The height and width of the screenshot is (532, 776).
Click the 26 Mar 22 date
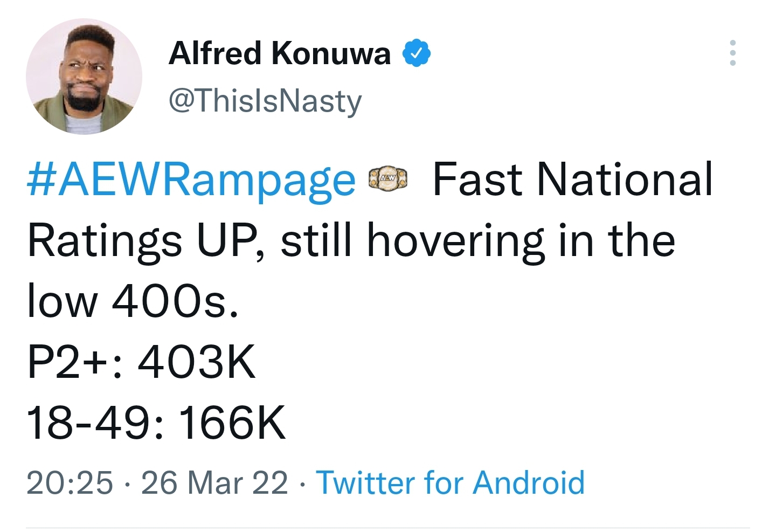click(214, 482)
